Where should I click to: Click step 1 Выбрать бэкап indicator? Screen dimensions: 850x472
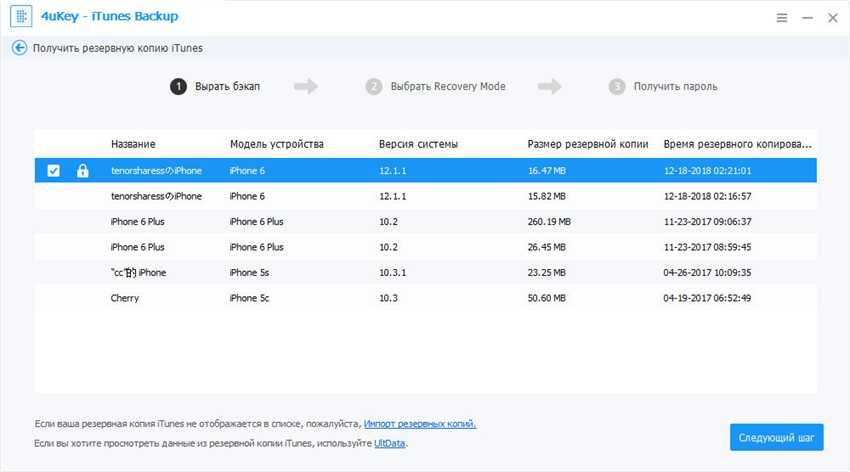click(215, 87)
